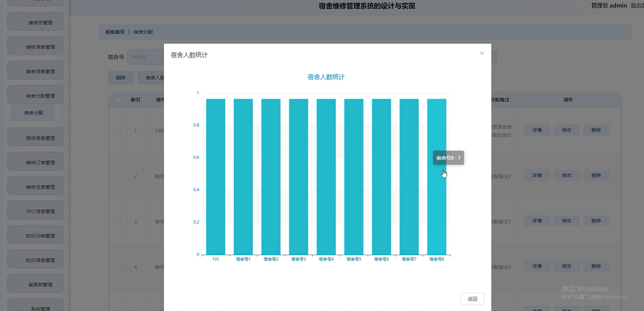This screenshot has height=311, width=644.
Task: Click y-axis label 0.6
Action: (x=196, y=158)
